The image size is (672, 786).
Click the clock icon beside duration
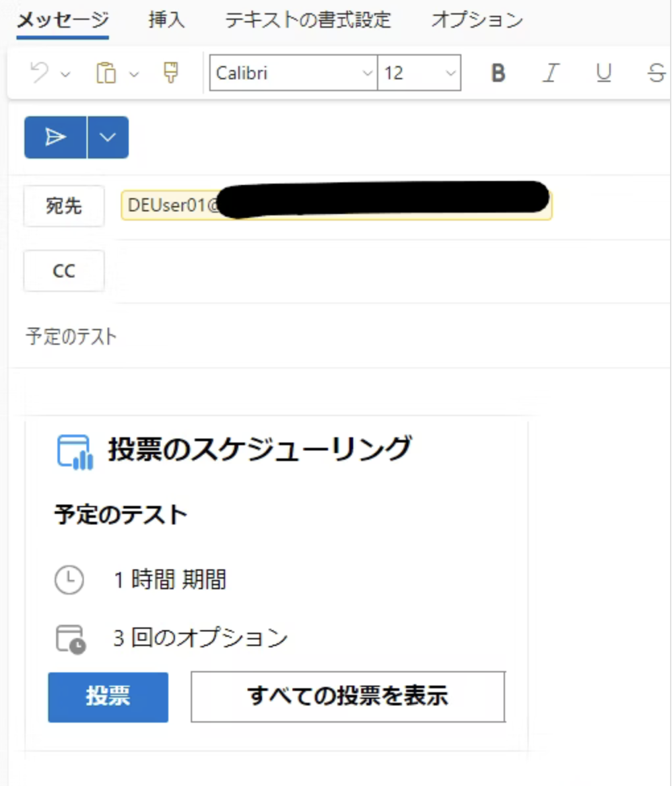point(69,580)
